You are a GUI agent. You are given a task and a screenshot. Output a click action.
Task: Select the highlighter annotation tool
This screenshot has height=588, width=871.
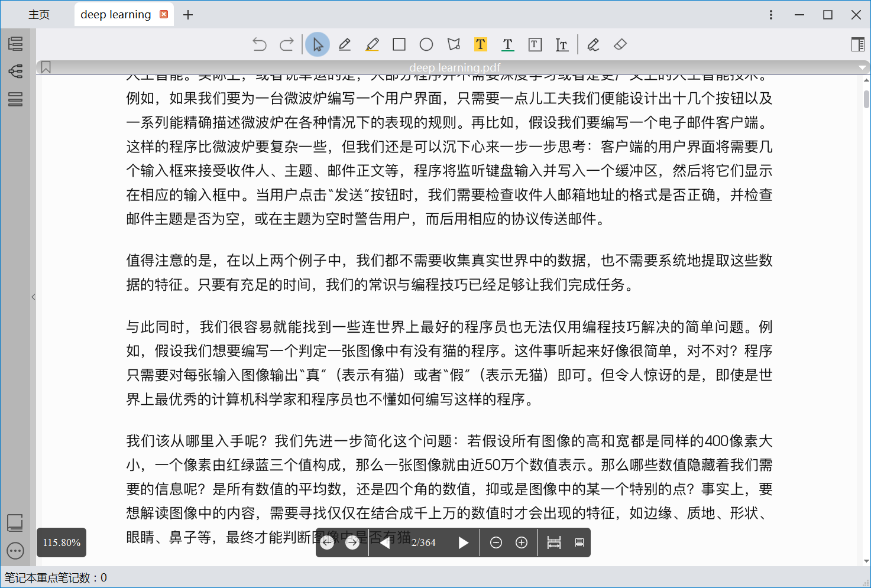click(x=372, y=44)
